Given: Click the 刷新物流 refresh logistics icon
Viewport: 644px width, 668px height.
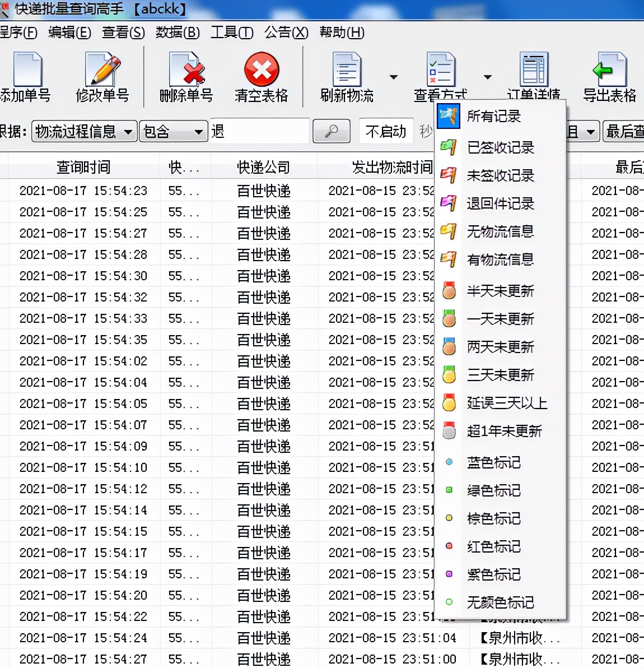Looking at the screenshot, I should coord(347,69).
